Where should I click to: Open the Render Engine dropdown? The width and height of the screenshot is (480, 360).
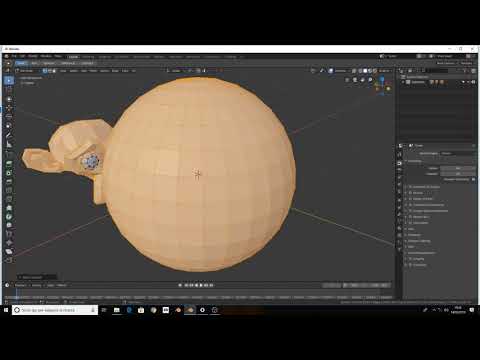click(x=458, y=153)
